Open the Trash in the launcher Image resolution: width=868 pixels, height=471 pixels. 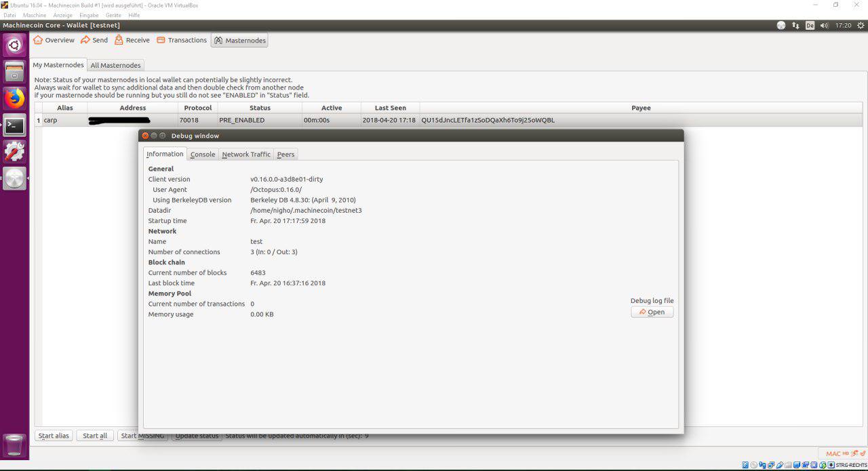coord(15,445)
